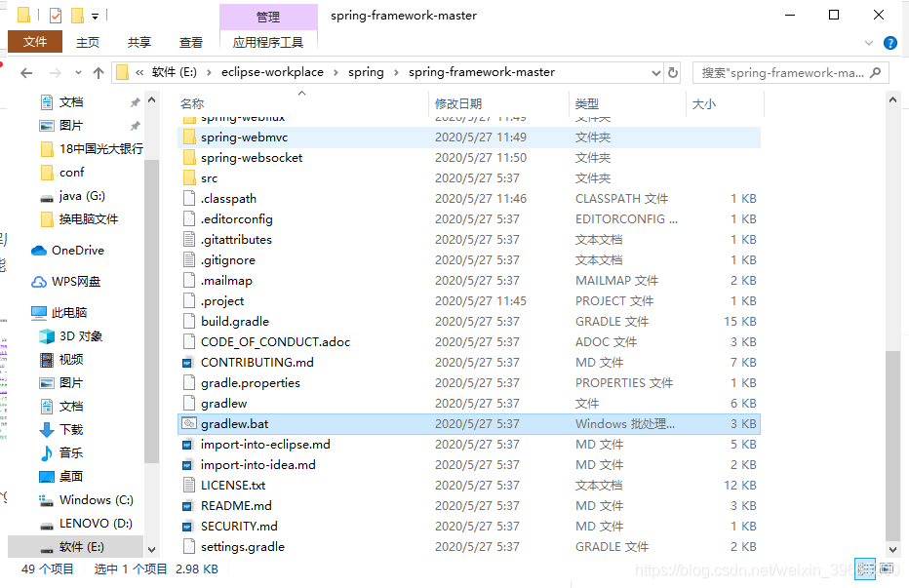Viewport: 909px width, 588px height.
Task: Select the SECURITY.md file
Action: [x=469, y=527]
